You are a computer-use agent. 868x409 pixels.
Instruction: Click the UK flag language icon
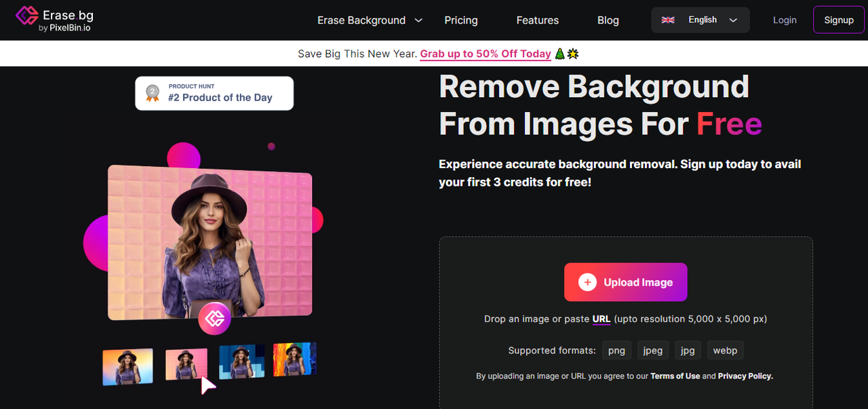pyautogui.click(x=668, y=20)
